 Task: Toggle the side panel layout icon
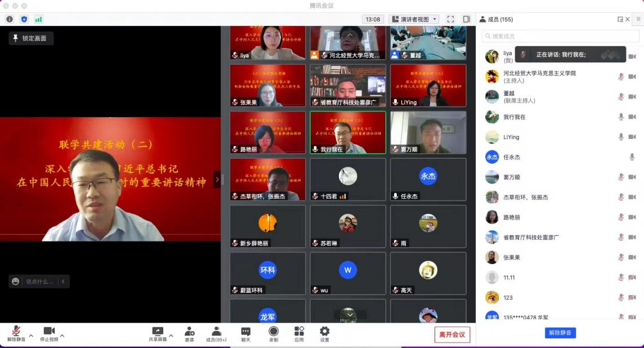[x=466, y=19]
